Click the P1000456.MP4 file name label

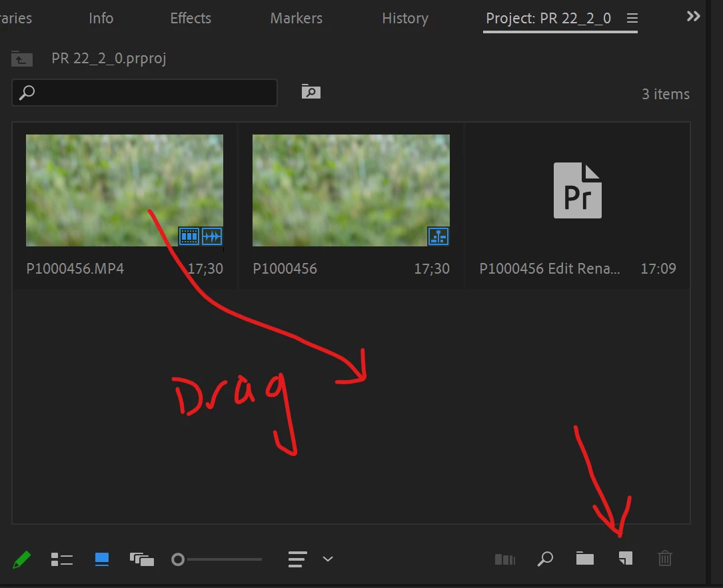75,268
